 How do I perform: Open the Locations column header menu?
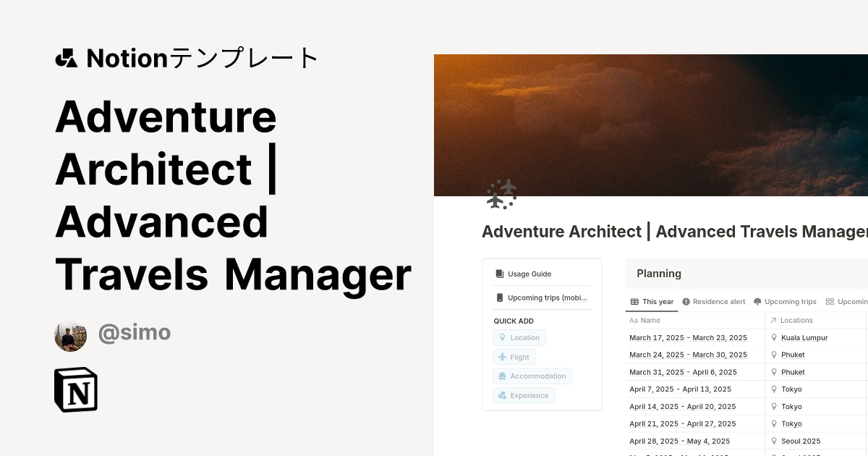coord(797,320)
